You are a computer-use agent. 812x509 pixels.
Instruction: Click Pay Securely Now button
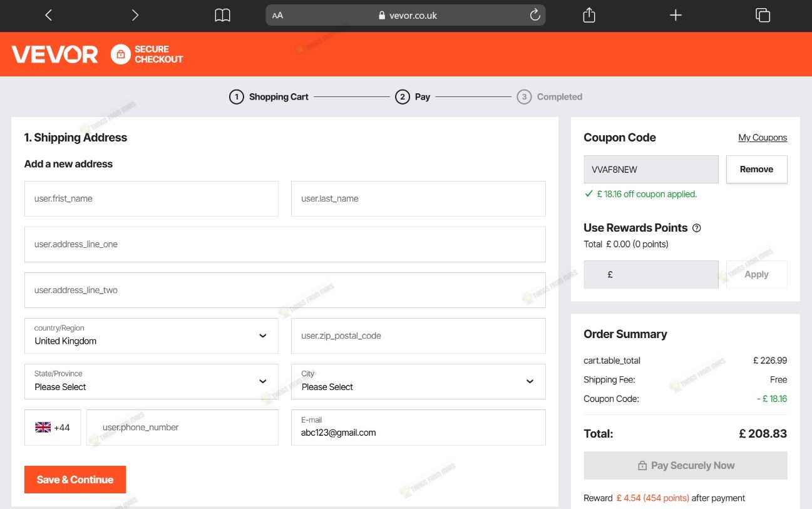tap(686, 465)
